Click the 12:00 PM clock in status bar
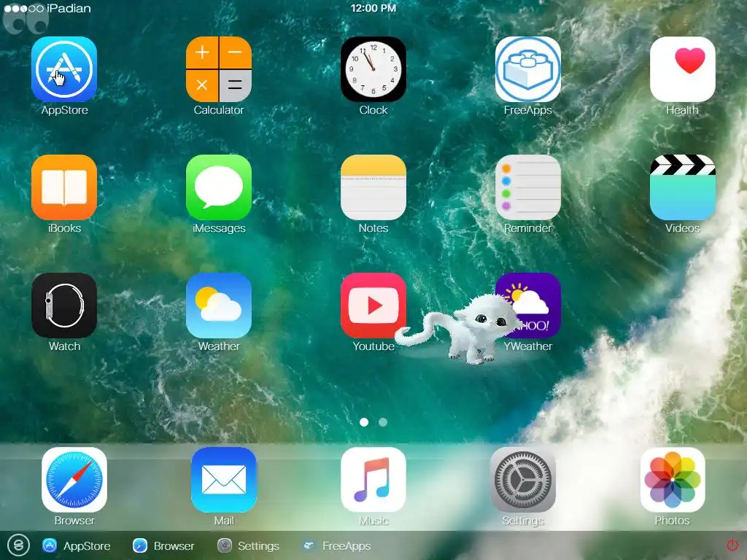The height and width of the screenshot is (560, 747). coord(373,8)
